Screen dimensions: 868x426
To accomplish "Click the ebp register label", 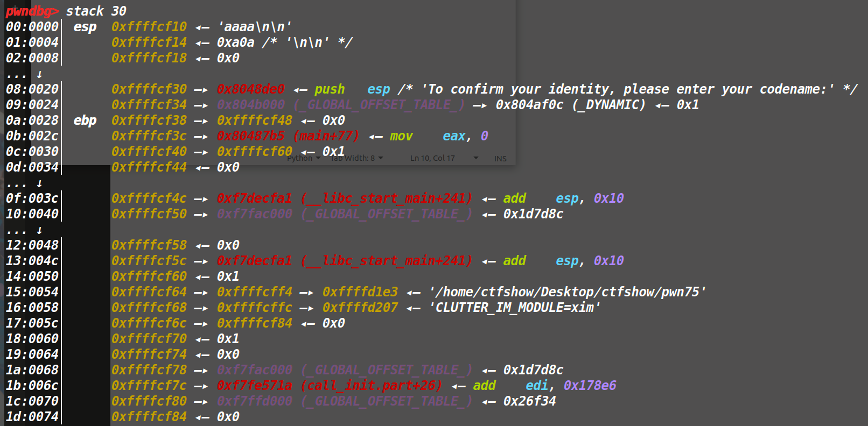I will (85, 120).
